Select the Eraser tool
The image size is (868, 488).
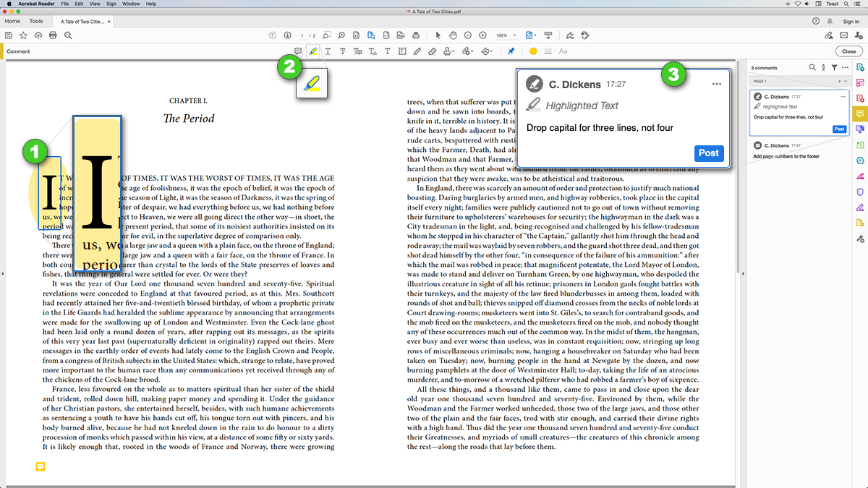(x=432, y=51)
